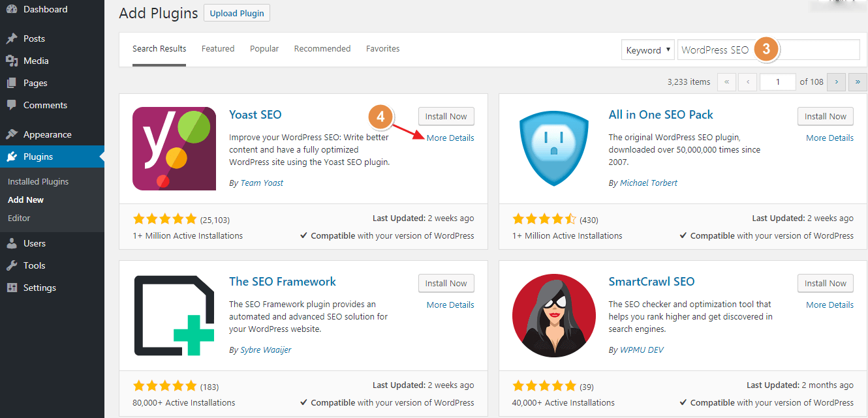Open the Keyword search type dropdown
This screenshot has height=418, width=868.
coord(647,50)
